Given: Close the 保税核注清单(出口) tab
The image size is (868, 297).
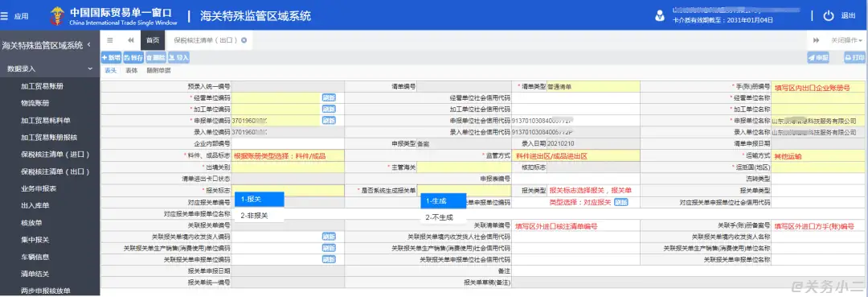Looking at the screenshot, I should click(x=244, y=40).
